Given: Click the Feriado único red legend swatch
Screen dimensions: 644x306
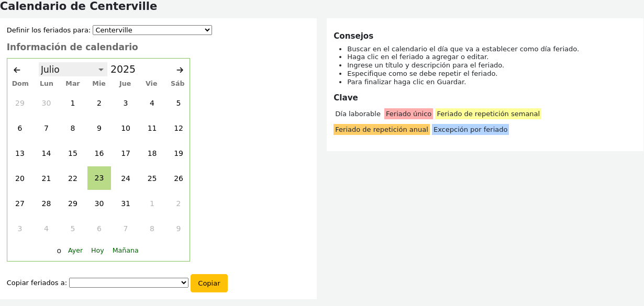Looking at the screenshot, I should [x=408, y=114].
